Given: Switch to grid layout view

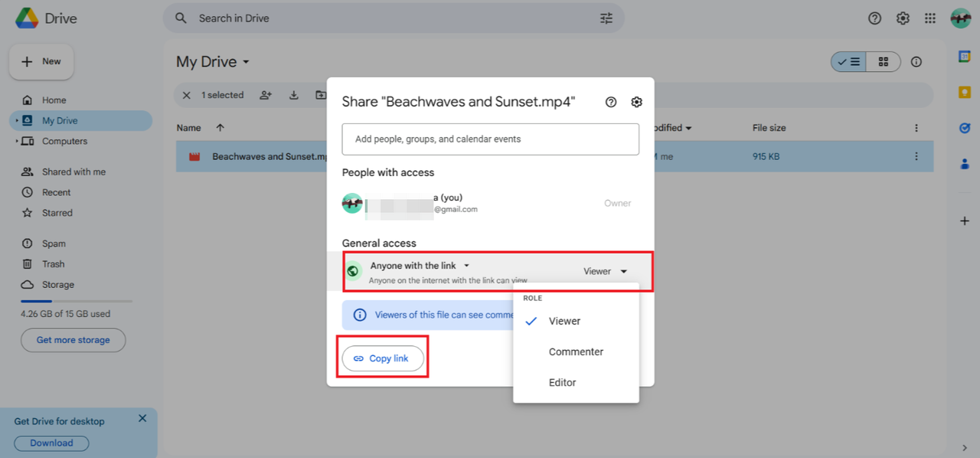Looking at the screenshot, I should coord(884,62).
